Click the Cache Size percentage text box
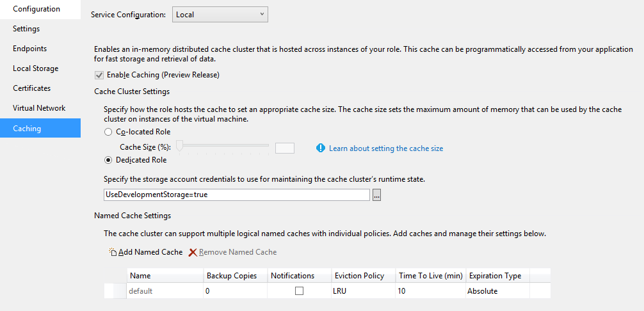Viewport: 644px width, 311px height. [284, 148]
